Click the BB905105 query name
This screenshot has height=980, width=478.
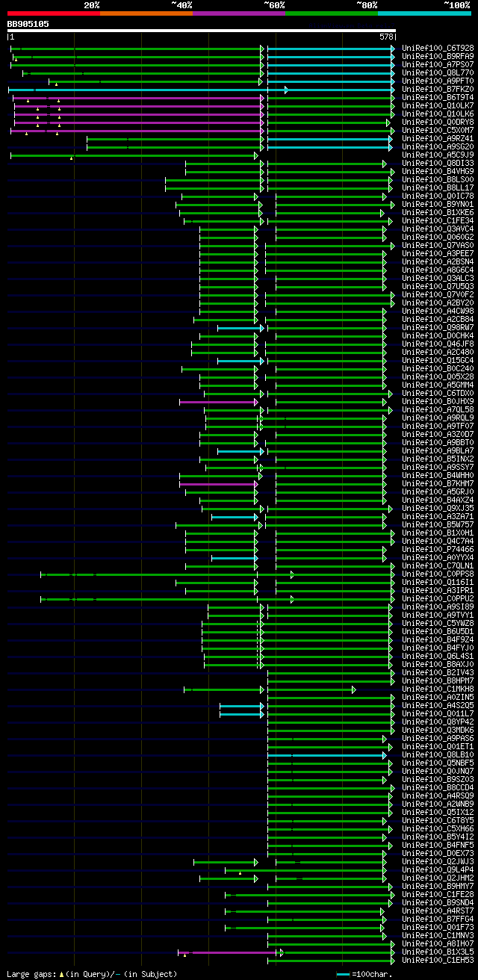[x=28, y=24]
